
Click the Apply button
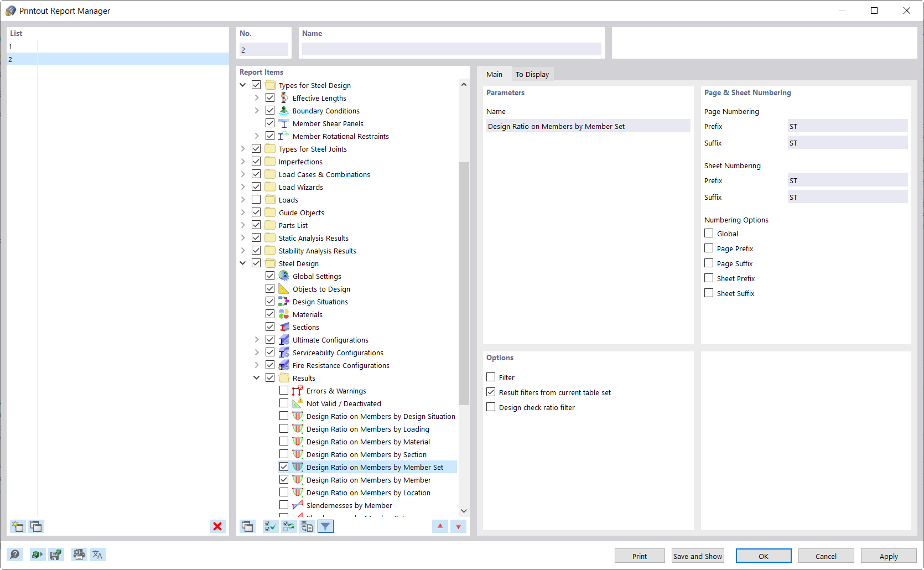point(889,556)
